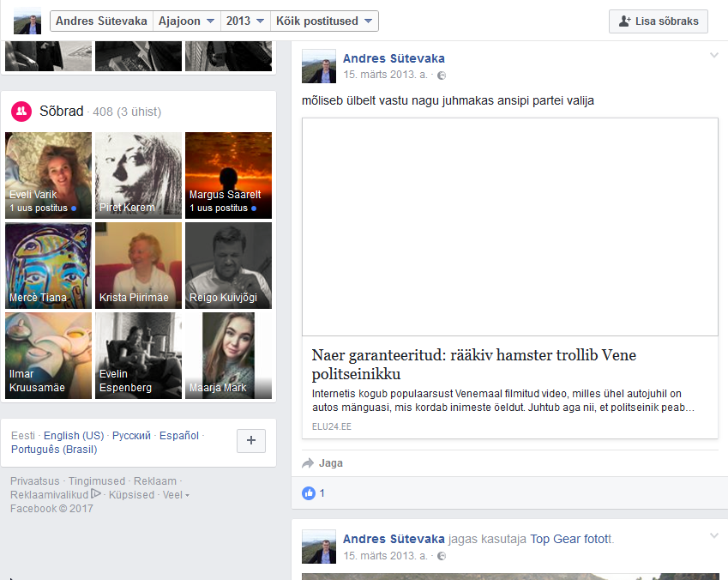Switch language to Русский
728x580 pixels.
(x=131, y=436)
